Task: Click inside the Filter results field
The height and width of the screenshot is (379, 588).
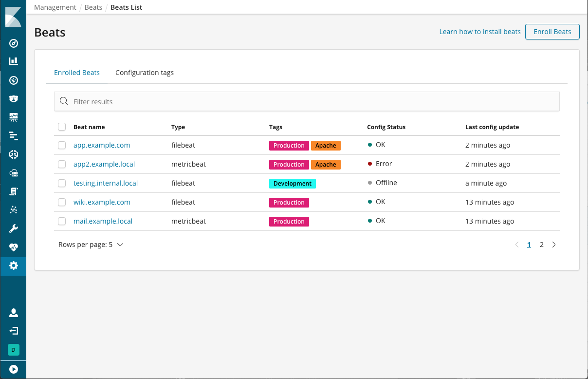Action: (x=195, y=101)
